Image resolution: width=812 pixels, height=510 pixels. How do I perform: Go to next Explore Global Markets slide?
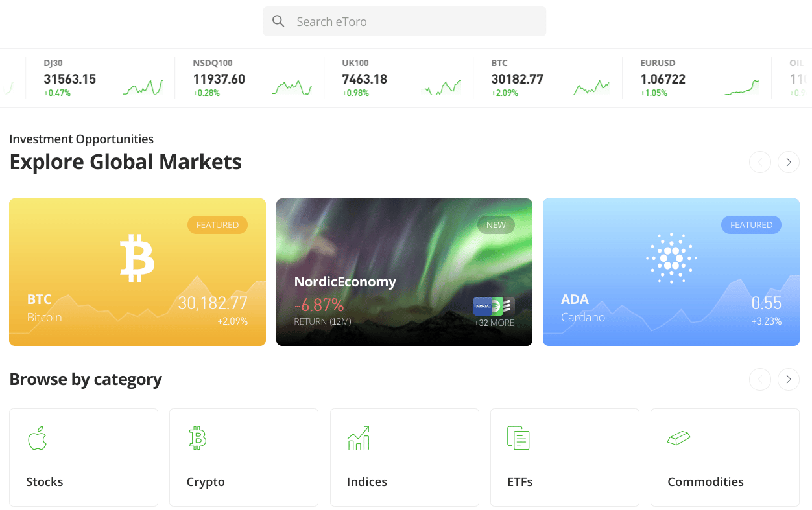pos(789,162)
